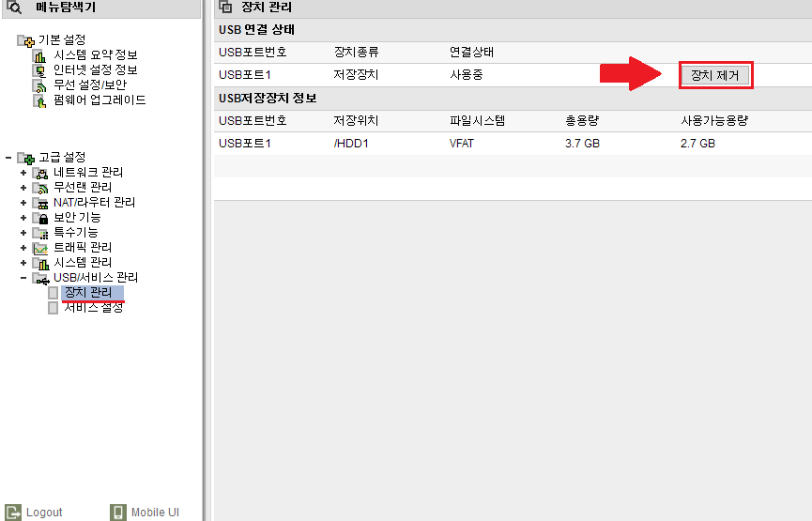Open 시스템 요약 정보 page
Screen dimensions: 812x521
point(96,54)
